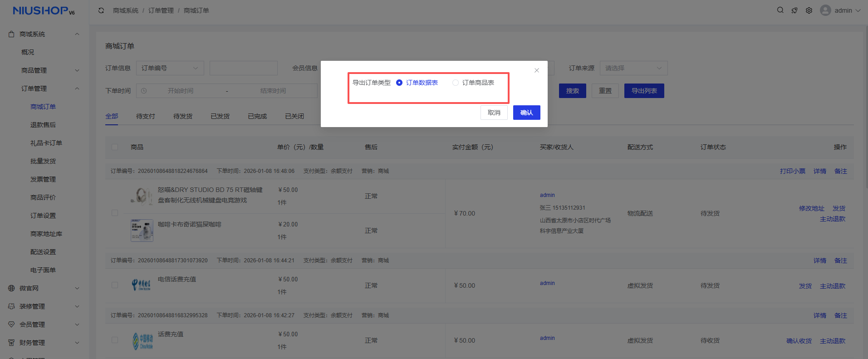Click the rocket icon in top bar
This screenshot has width=868, height=359.
pos(794,10)
